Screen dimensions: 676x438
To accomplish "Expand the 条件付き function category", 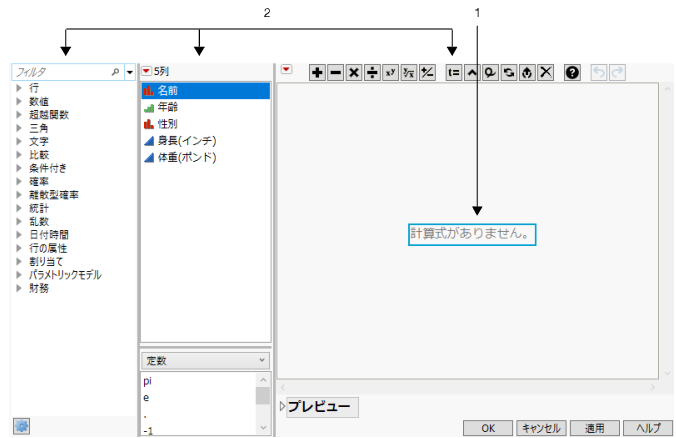I will point(19,168).
